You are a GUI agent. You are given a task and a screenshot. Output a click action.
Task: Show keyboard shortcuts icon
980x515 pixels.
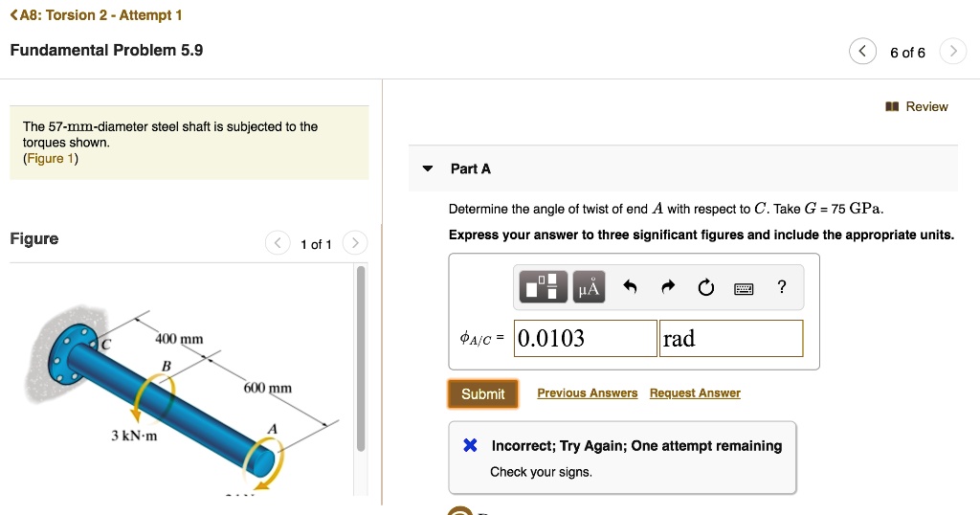pos(744,288)
